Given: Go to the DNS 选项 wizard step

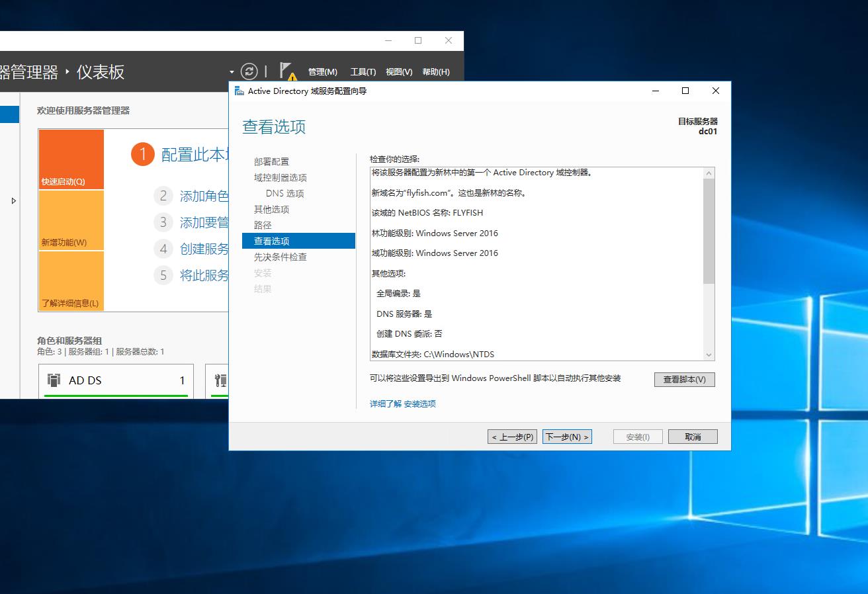Looking at the screenshot, I should (285, 193).
